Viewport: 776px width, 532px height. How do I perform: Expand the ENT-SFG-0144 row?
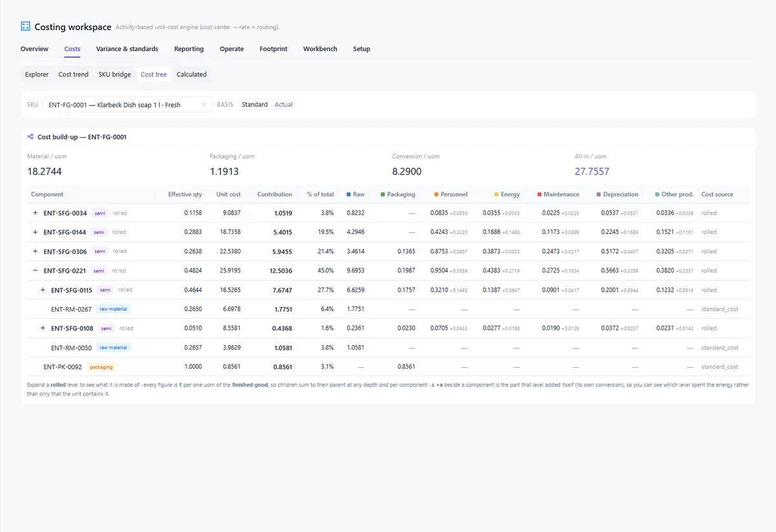[x=36, y=232]
